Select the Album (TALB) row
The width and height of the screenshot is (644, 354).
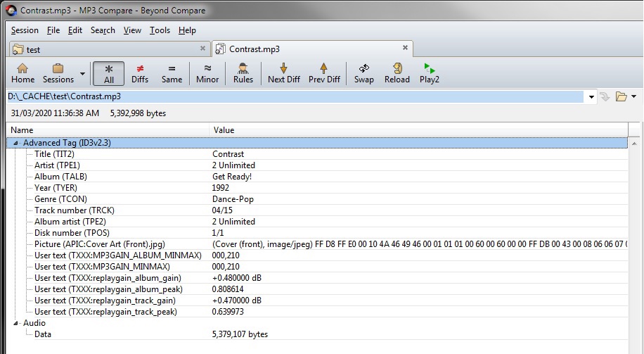point(317,177)
